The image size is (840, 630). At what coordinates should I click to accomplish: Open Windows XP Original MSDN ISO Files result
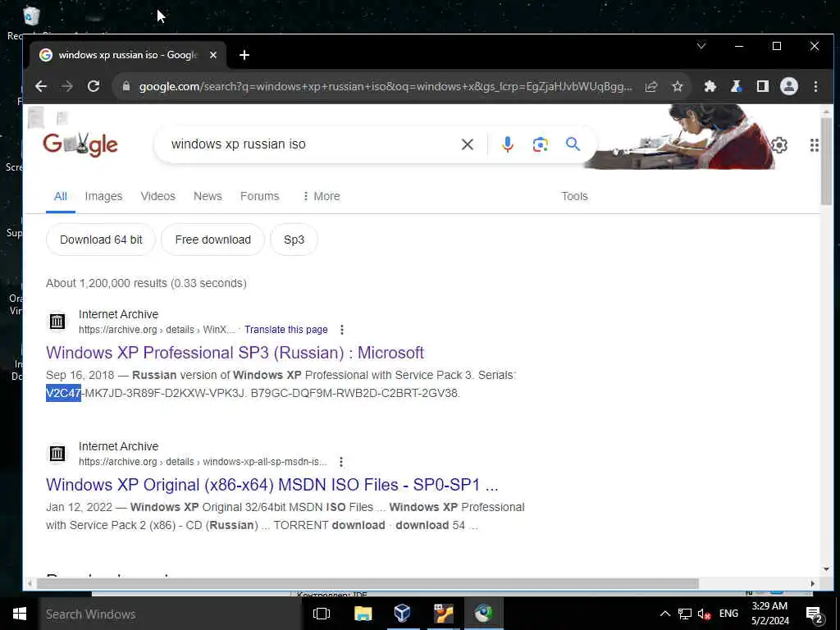(272, 485)
